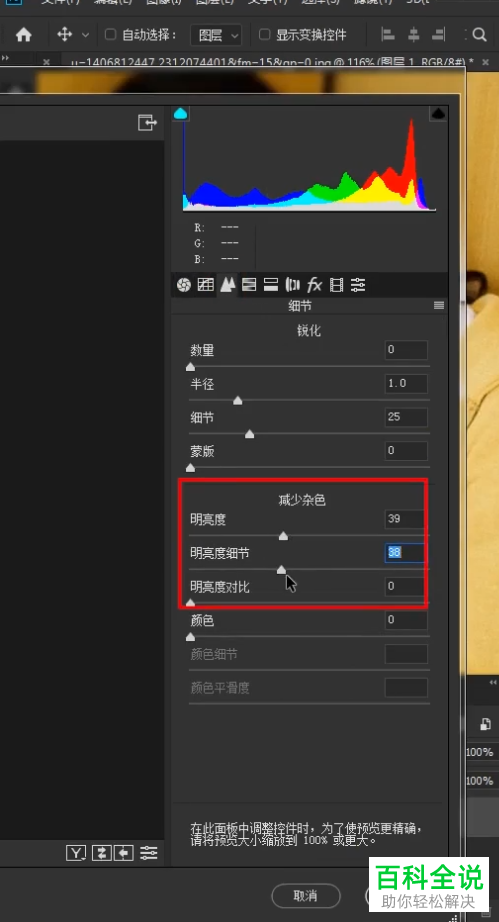Adjust the 蒙版 slider handle

click(190, 468)
